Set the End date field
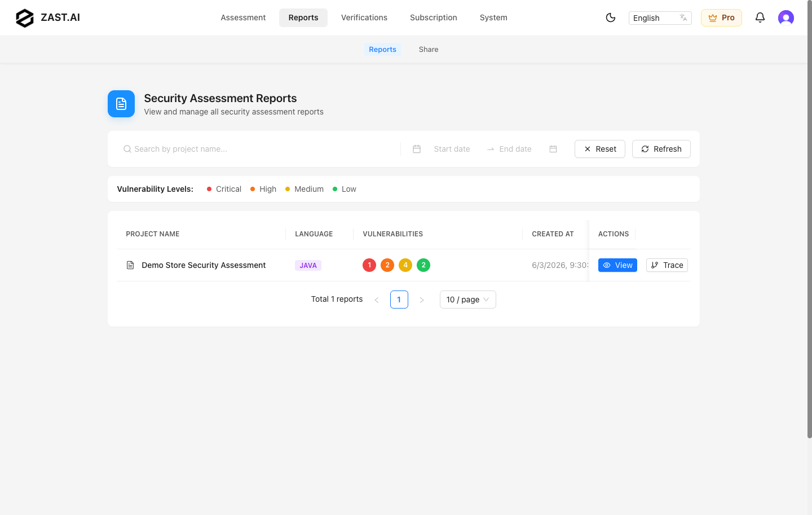The image size is (812, 515). pos(515,149)
